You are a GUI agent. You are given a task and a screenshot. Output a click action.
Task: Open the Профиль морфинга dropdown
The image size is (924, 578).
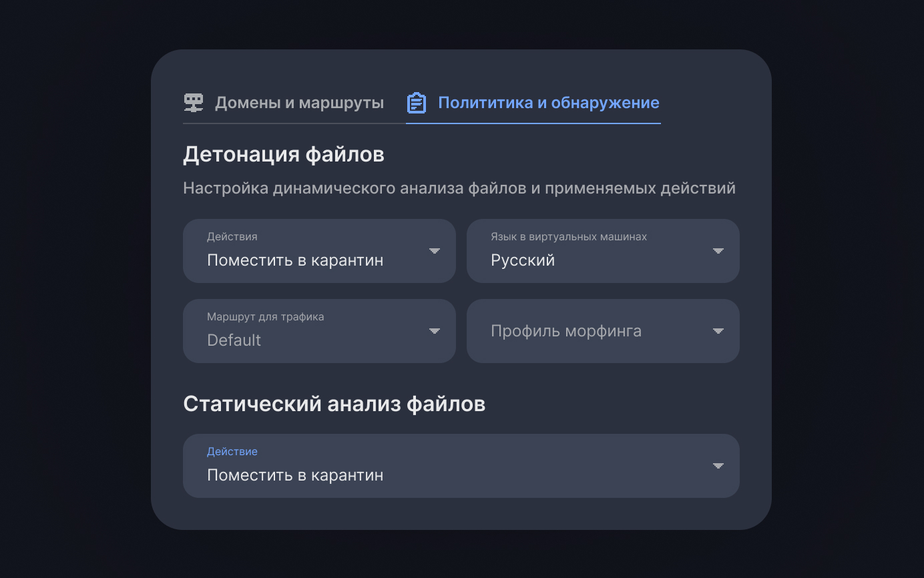point(603,331)
